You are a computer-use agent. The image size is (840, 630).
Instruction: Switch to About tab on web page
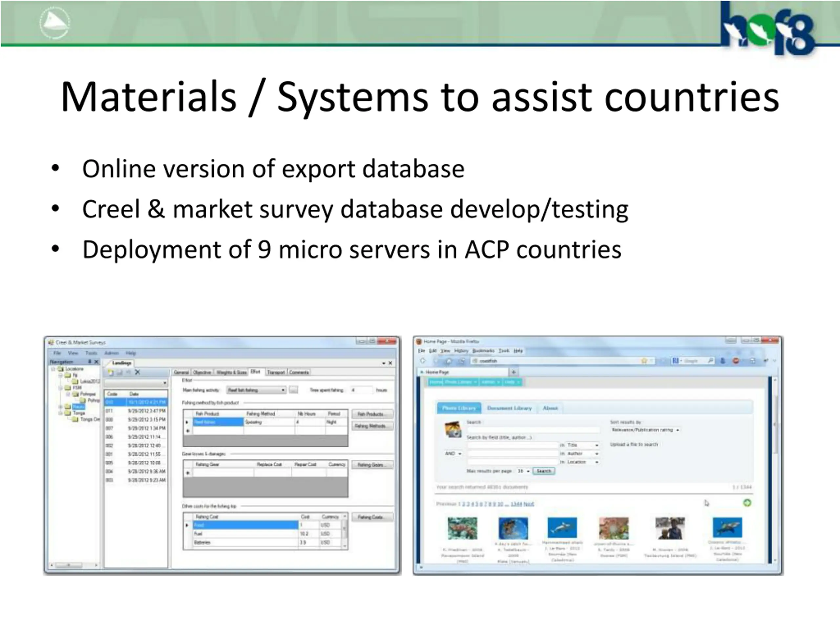pyautogui.click(x=550, y=408)
